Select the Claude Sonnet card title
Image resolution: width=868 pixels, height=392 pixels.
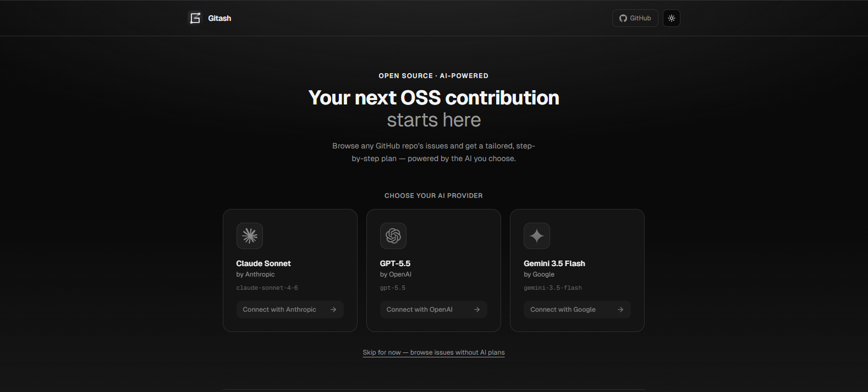click(x=263, y=263)
